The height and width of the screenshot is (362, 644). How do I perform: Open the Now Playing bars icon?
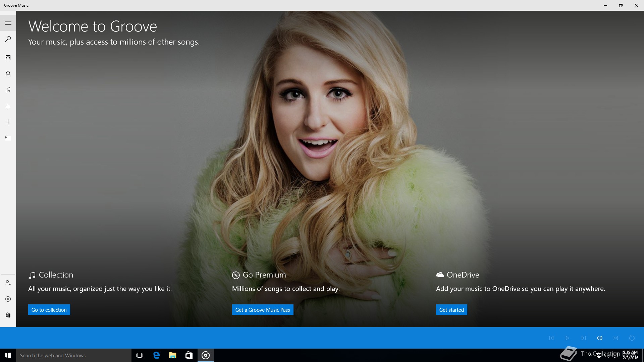pos(8,106)
